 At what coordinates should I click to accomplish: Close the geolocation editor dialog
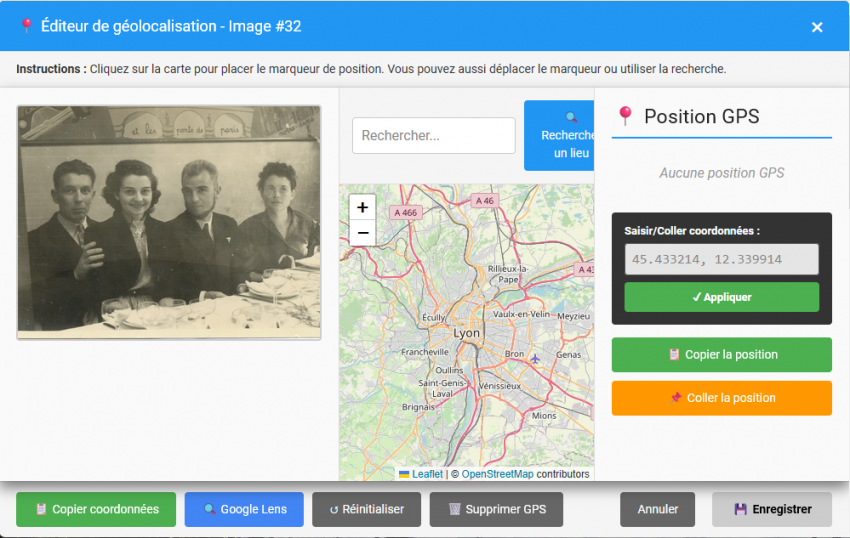point(817,27)
